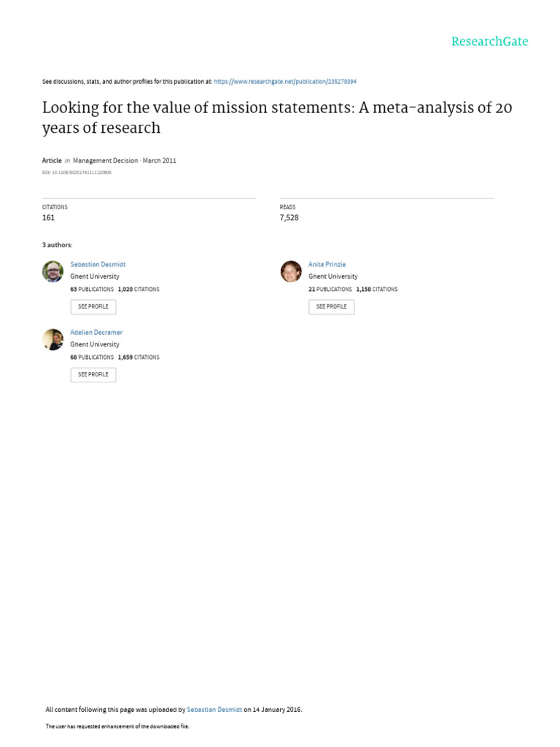Click Anita Prinzie's 1,158 citations stat

376,290
